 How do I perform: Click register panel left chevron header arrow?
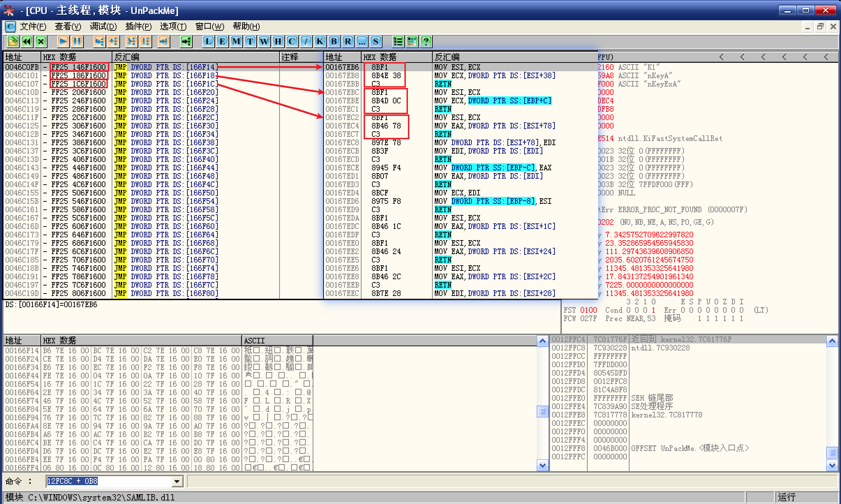721,57
